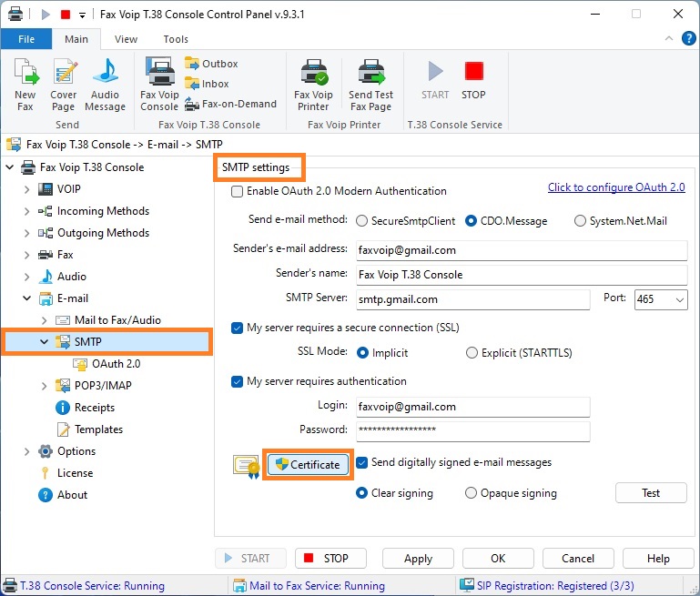Send Test Fax Page
This screenshot has height=596, width=700.
pyautogui.click(x=371, y=85)
